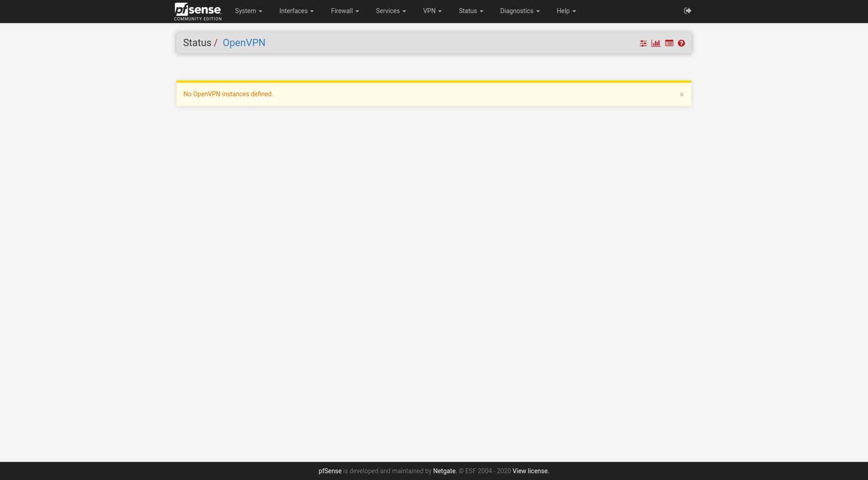Open related settings sliders icon
The width and height of the screenshot is (868, 480).
point(643,43)
